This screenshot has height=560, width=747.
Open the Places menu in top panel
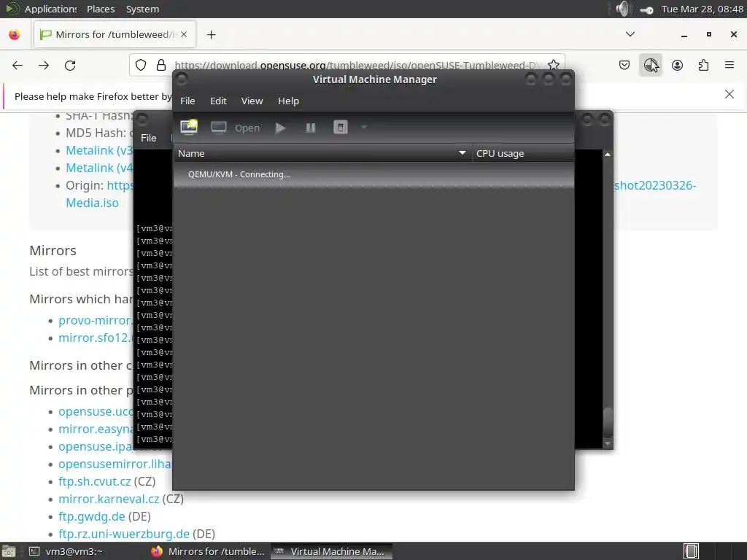point(101,9)
